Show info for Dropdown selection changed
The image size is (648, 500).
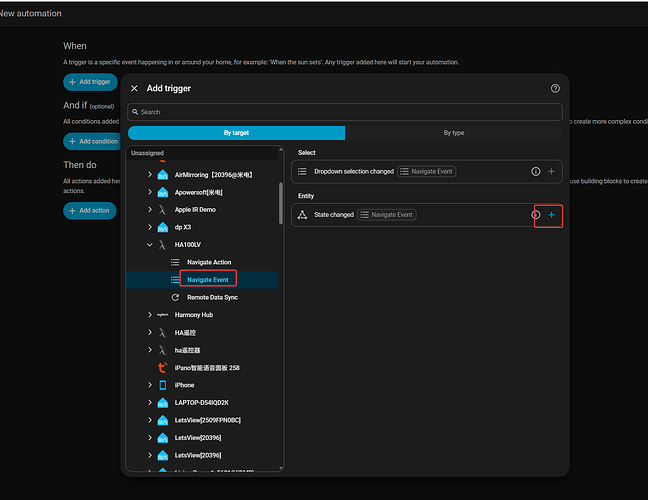click(x=536, y=171)
